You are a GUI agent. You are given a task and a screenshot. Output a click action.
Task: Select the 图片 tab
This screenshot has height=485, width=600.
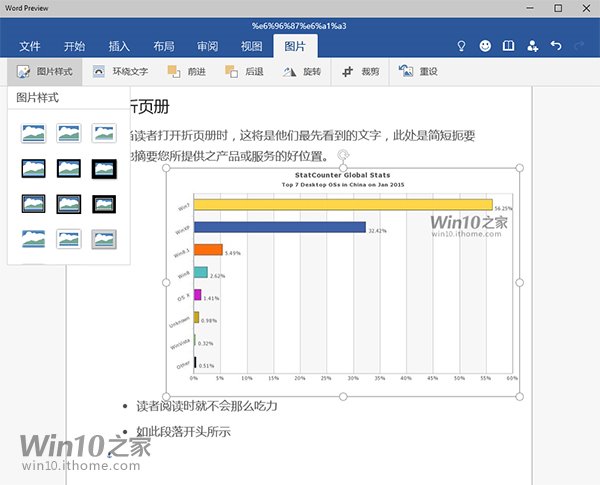click(295, 46)
